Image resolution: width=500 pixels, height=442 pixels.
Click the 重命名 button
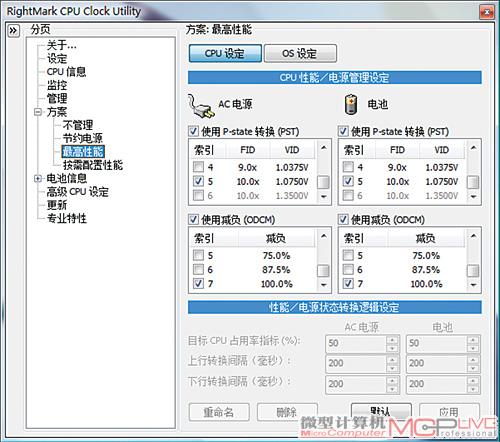pos(219,412)
